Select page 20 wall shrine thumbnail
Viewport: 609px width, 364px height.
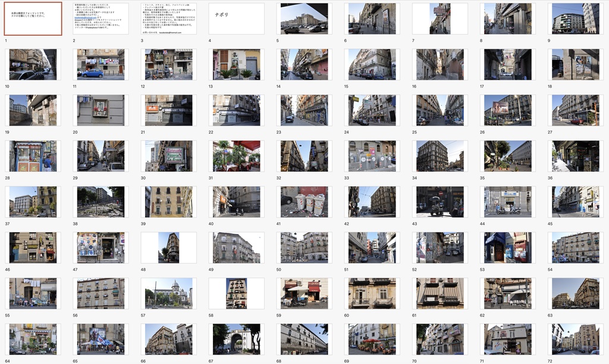101,110
